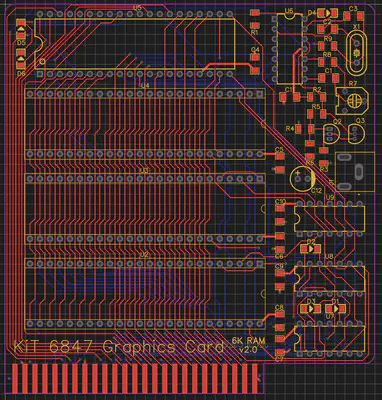Select the X1 crystal oscillator footprint
This screenshot has height=400, width=382.
(357, 53)
